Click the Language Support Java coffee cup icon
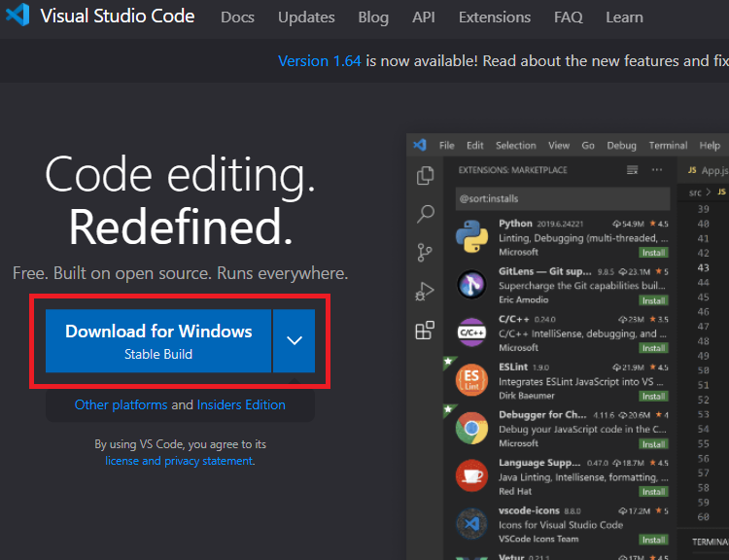The width and height of the screenshot is (729, 560). pos(471,475)
